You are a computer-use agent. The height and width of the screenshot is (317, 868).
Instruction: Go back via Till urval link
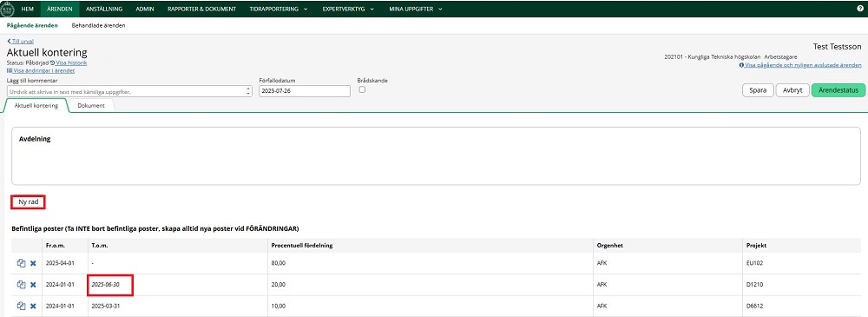tap(21, 42)
